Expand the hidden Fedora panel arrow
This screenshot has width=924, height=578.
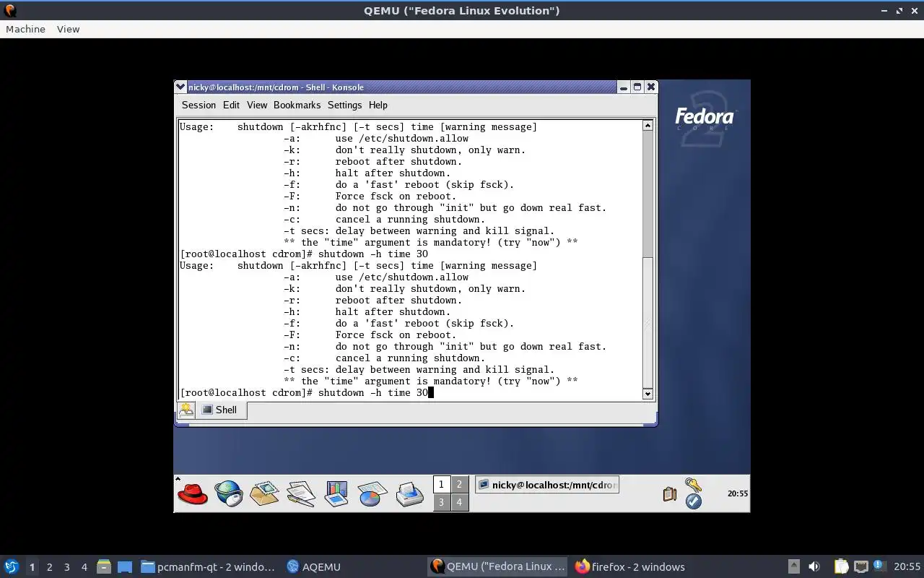(x=178, y=478)
